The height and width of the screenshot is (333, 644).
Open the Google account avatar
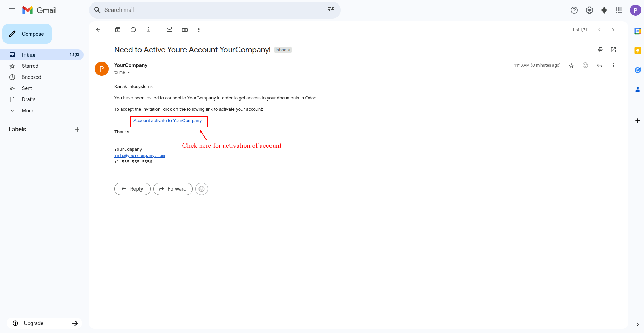pos(635,10)
